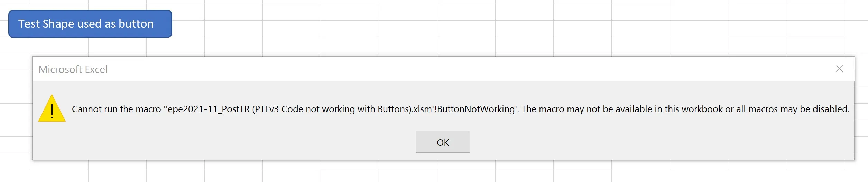The height and width of the screenshot is (182, 868).
Task: Click the 'ButtonNotWorking' macro name text
Action: pyautogui.click(x=476, y=109)
